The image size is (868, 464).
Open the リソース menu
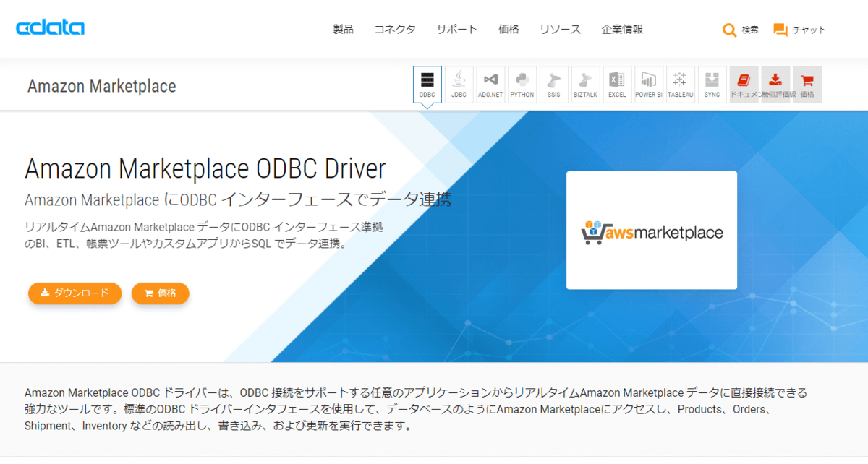coord(560,29)
